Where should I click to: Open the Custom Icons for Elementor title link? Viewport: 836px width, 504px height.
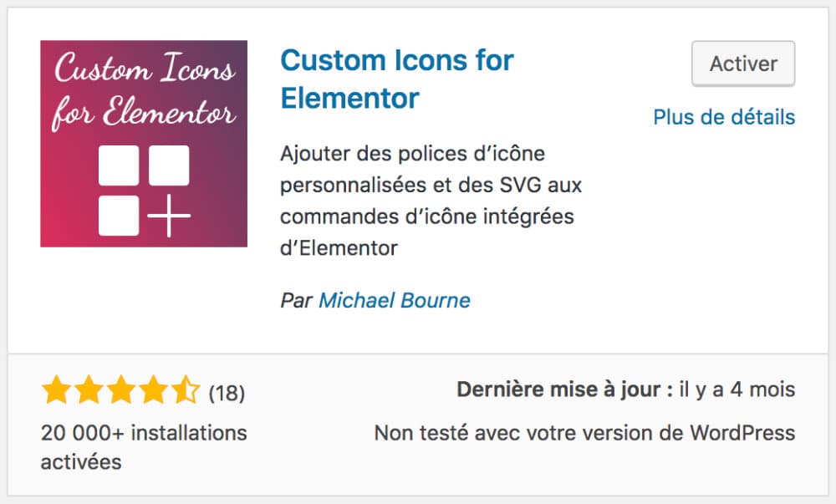pos(396,60)
